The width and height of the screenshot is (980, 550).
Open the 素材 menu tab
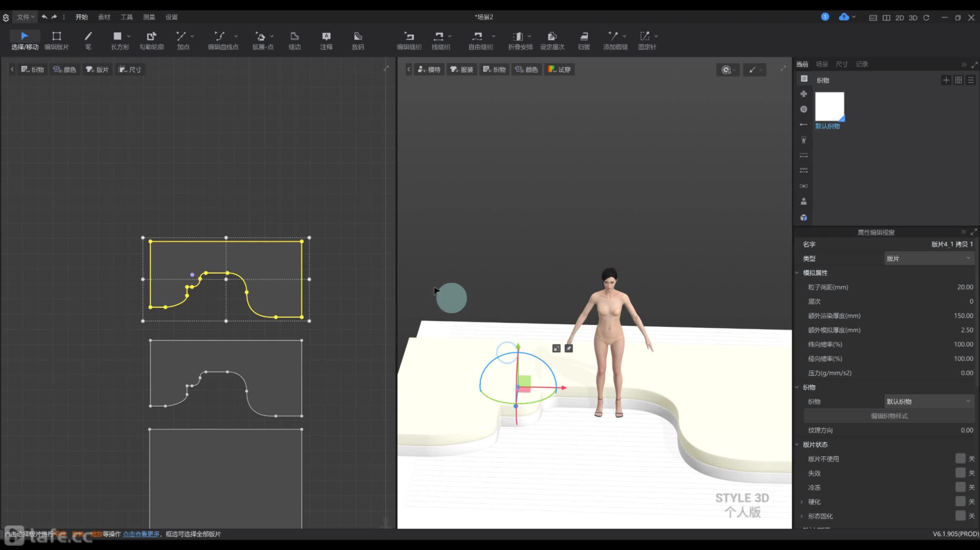click(x=104, y=17)
